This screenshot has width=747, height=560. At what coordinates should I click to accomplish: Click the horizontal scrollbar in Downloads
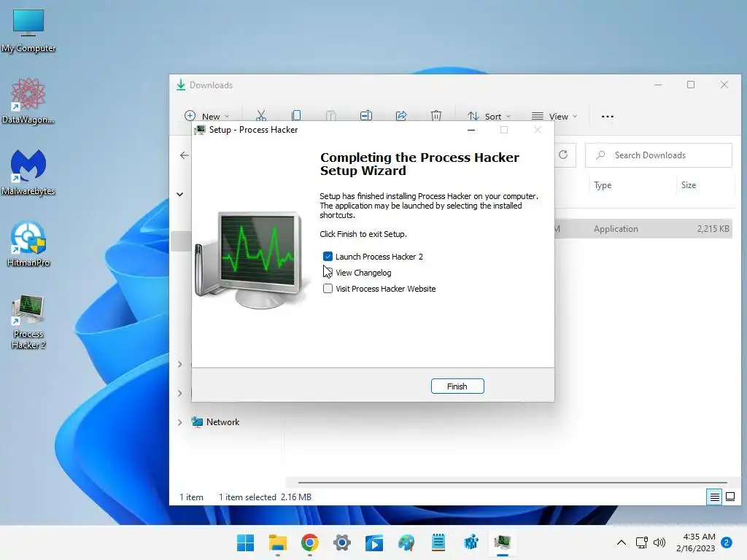[512, 483]
